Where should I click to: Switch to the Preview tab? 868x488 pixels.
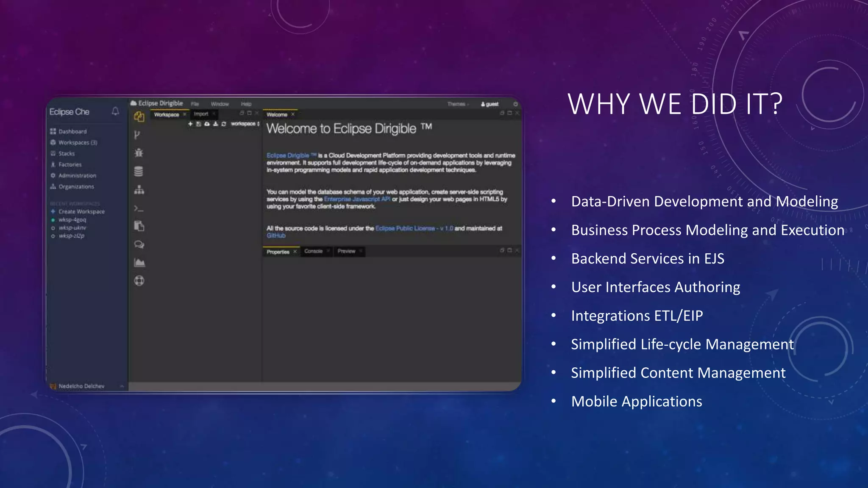tap(346, 251)
